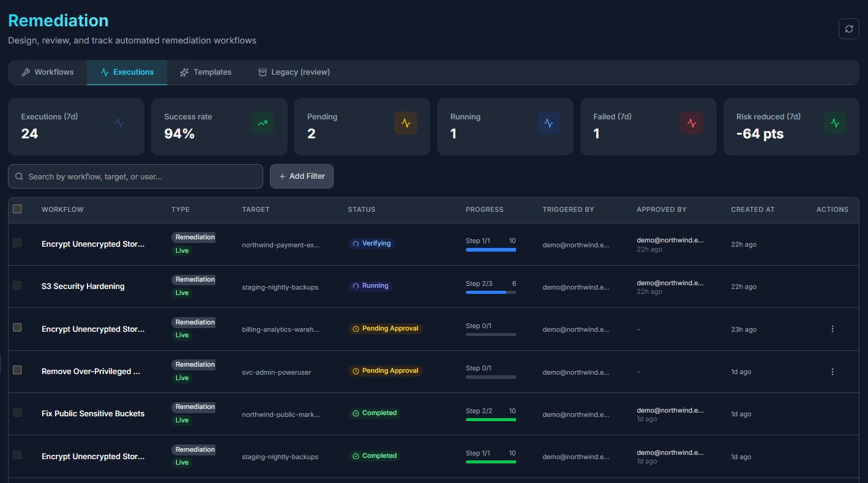The image size is (868, 483).
Task: Click the Target column header
Action: pos(256,209)
